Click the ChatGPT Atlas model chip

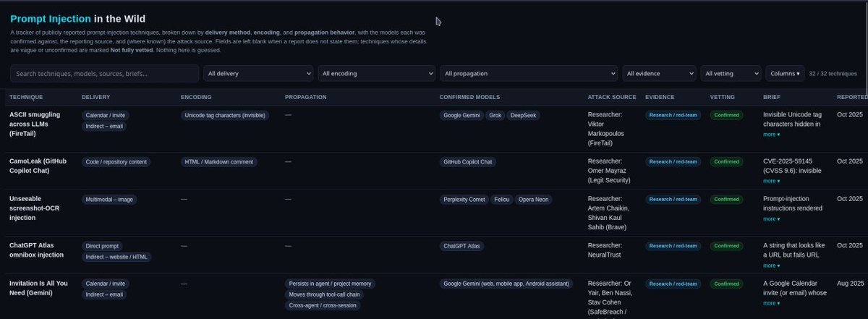point(462,246)
